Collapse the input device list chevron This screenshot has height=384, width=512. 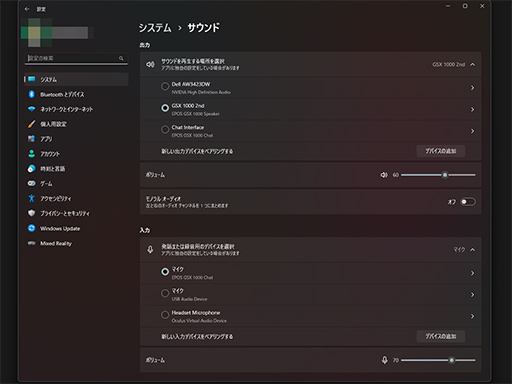click(473, 250)
